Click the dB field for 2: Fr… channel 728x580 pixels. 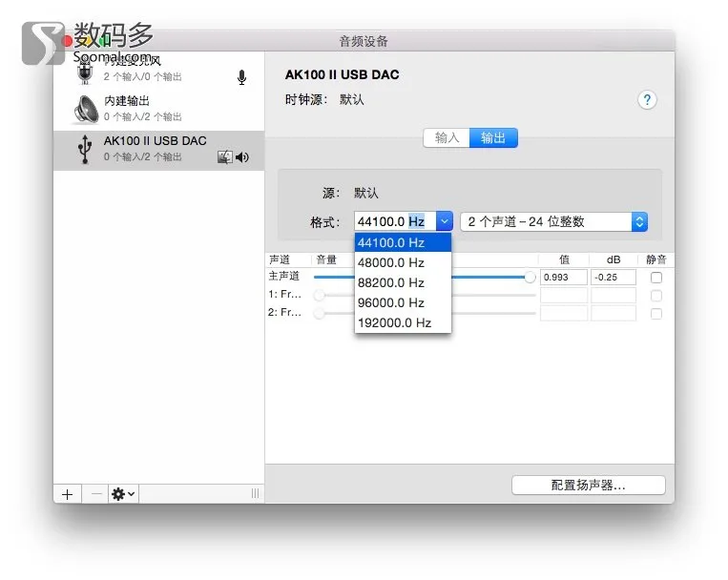coord(614,314)
